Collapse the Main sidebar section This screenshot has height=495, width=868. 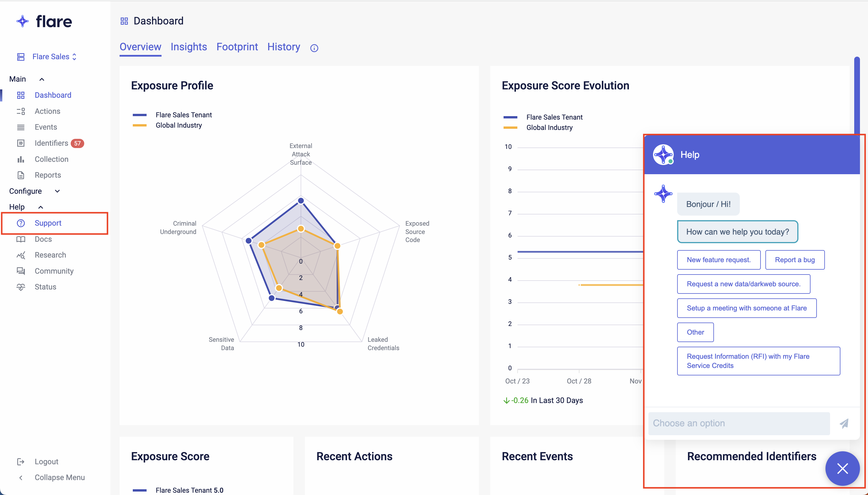click(42, 79)
